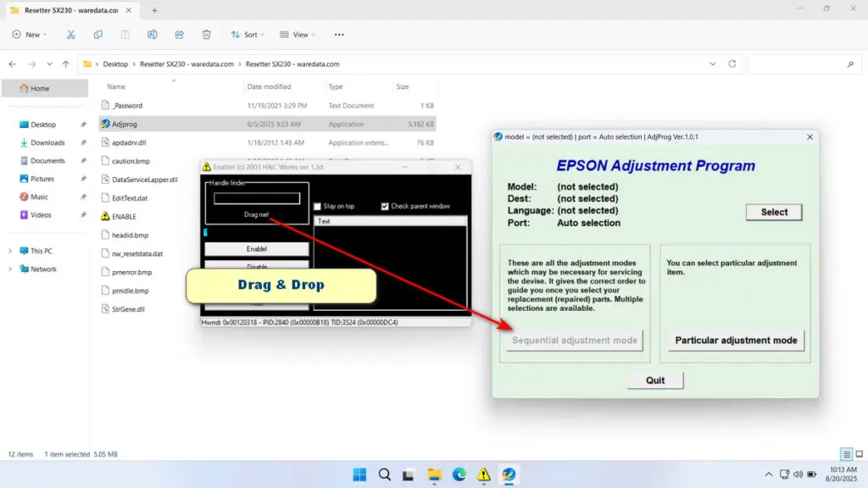The height and width of the screenshot is (488, 868).
Task: Click the Share icon in the toolbar
Action: coord(179,34)
